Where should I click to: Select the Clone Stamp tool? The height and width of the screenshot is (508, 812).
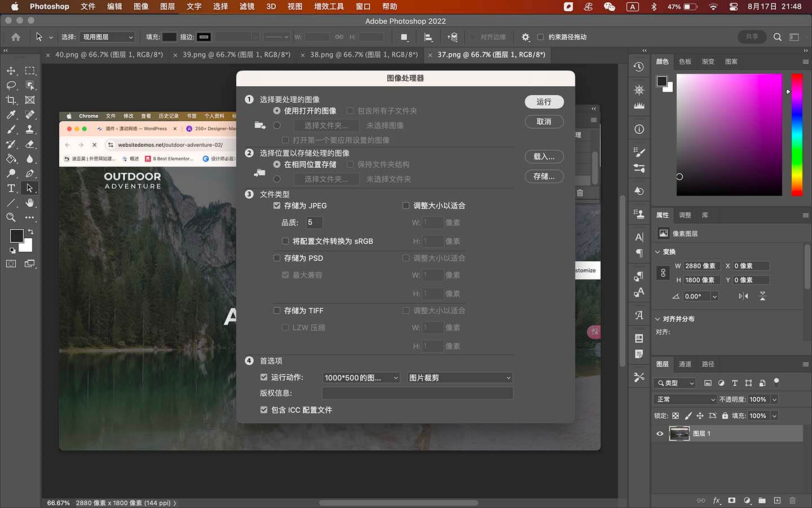(30, 129)
